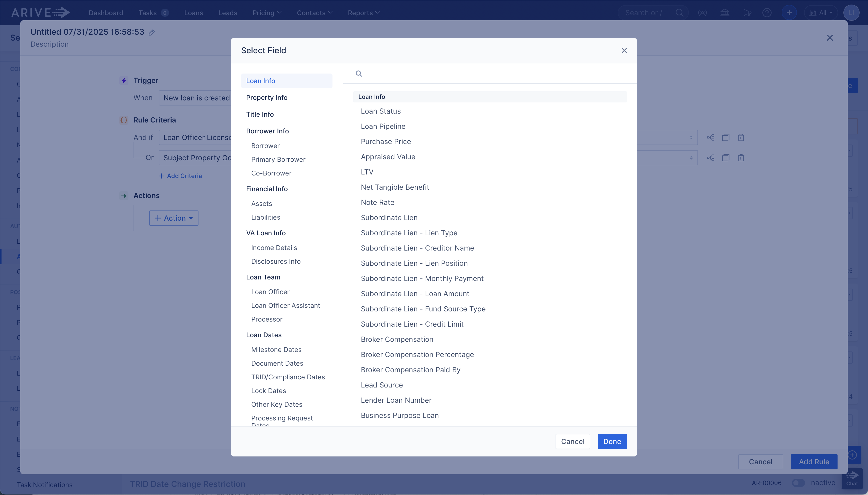
Task: Duplicate the Subject Property criteria row
Action: tap(725, 158)
